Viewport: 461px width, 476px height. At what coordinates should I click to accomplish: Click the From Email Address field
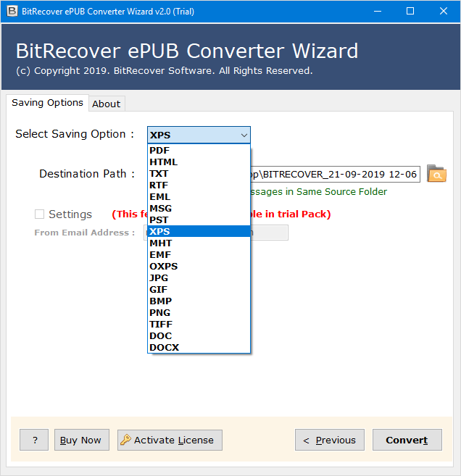pos(270,233)
